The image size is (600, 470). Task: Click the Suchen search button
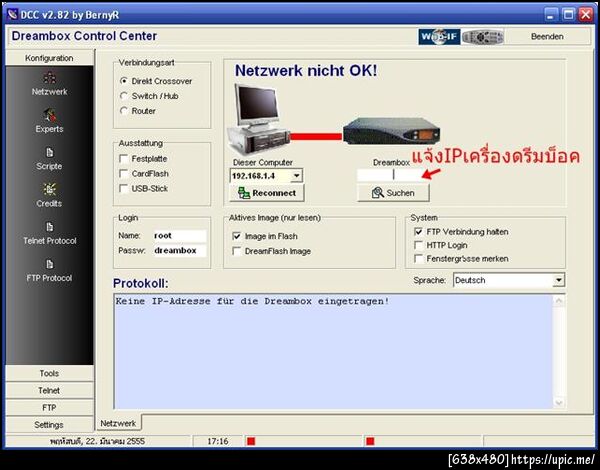coord(393,193)
